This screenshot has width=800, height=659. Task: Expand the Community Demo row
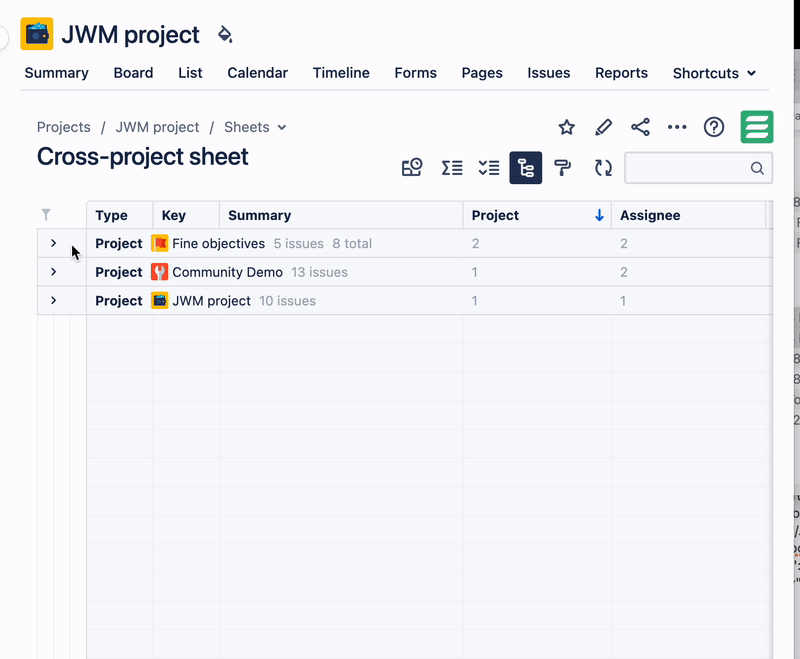(55, 272)
